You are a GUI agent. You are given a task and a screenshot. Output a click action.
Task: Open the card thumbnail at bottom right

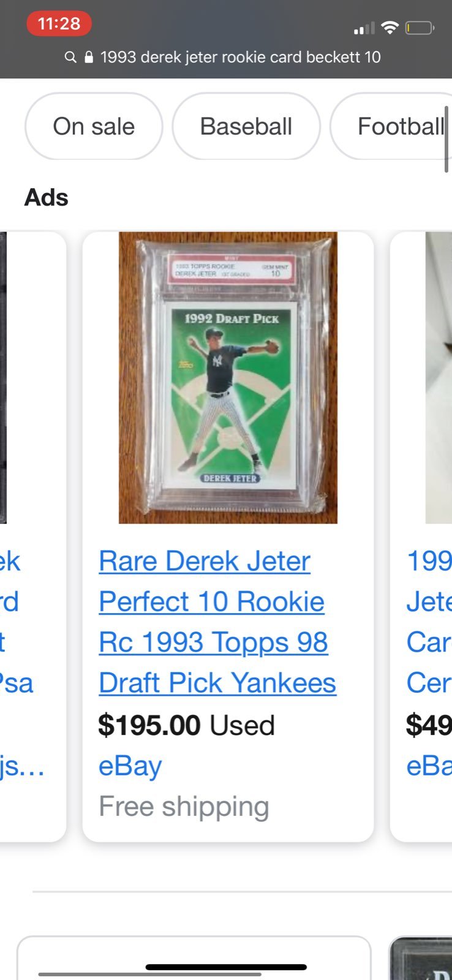pyautogui.click(x=421, y=958)
